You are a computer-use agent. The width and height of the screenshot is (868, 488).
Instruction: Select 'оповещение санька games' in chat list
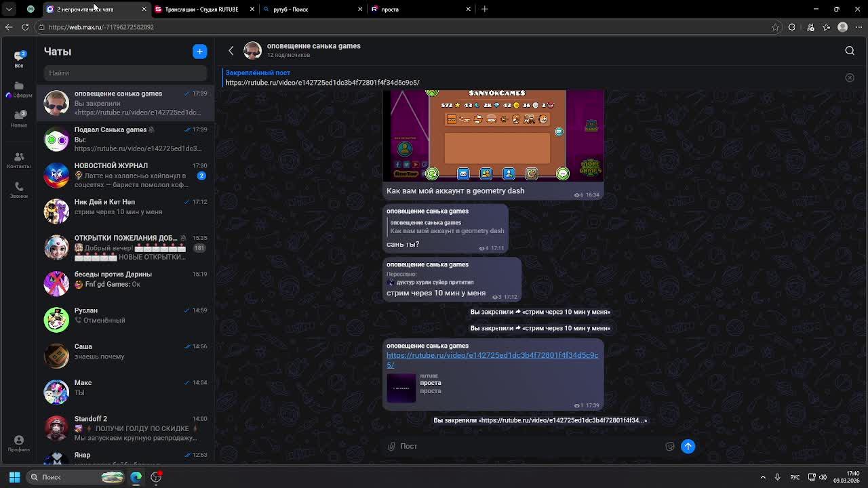pyautogui.click(x=125, y=102)
